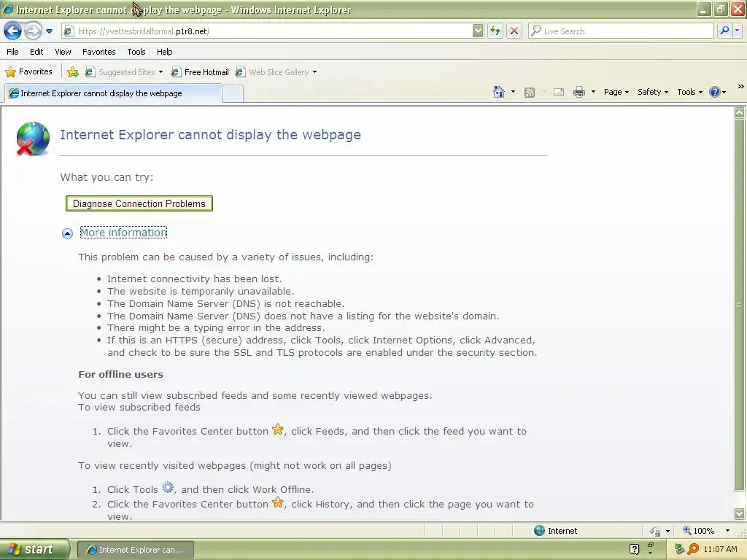Click the 11:07 AM system clock
This screenshot has height=560, width=747.
point(720,549)
